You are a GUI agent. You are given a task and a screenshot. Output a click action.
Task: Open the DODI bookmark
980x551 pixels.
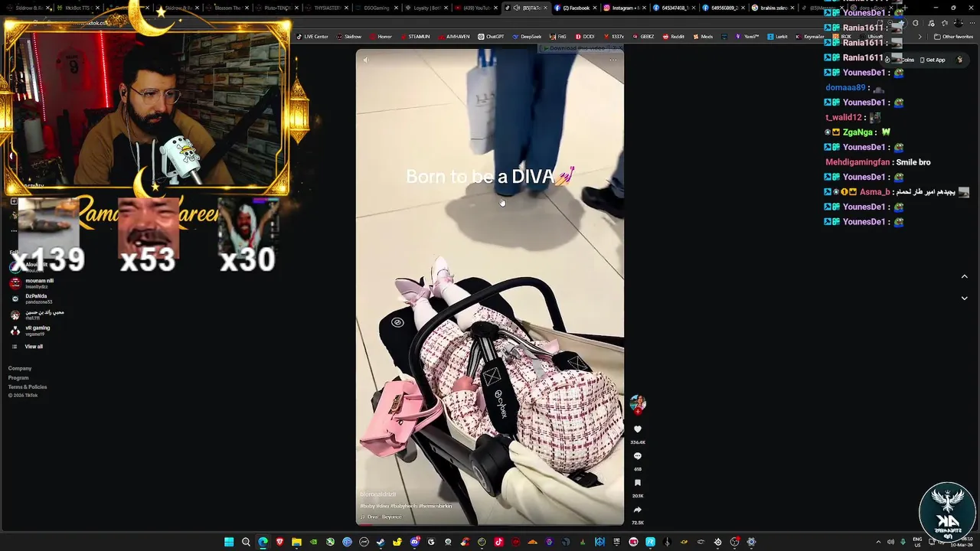(585, 37)
